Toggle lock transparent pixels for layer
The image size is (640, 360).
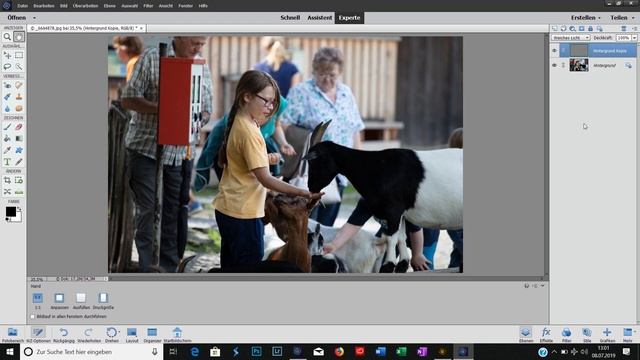[600, 29]
